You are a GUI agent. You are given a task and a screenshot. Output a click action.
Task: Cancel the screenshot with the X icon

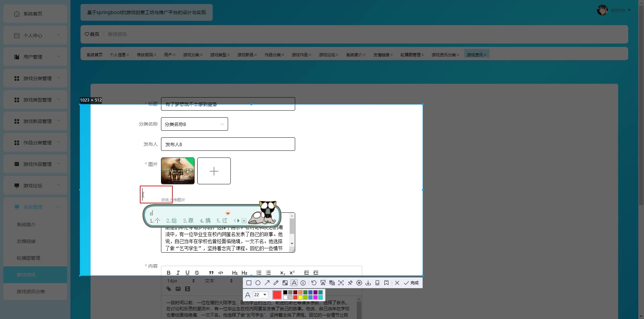coord(397,283)
